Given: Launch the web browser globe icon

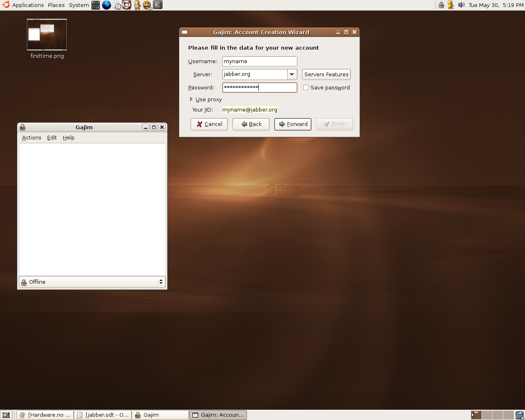Looking at the screenshot, I should coord(106,5).
